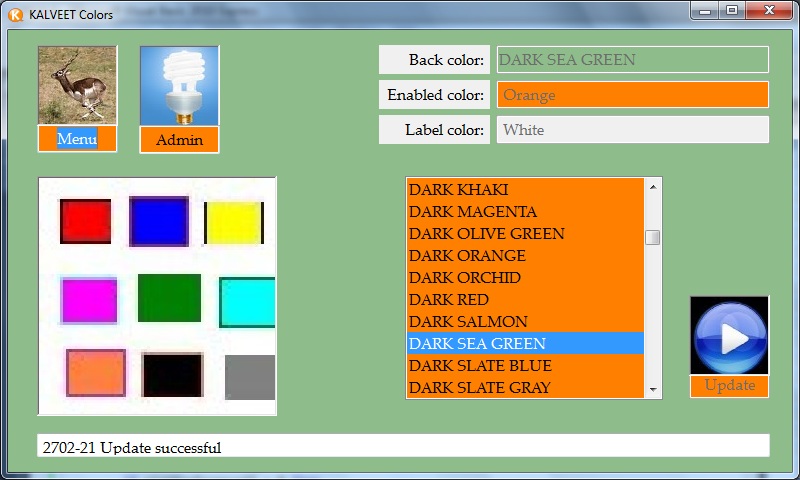Choose the blue color swatch
800x480 pixels.
click(x=159, y=221)
